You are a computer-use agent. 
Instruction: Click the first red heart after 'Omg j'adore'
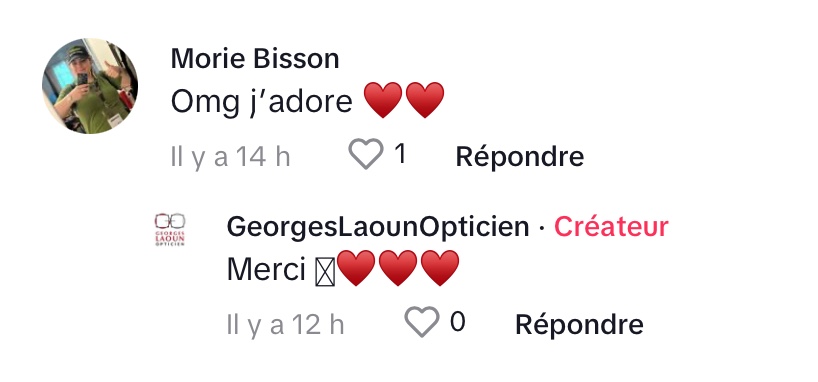tap(383, 100)
